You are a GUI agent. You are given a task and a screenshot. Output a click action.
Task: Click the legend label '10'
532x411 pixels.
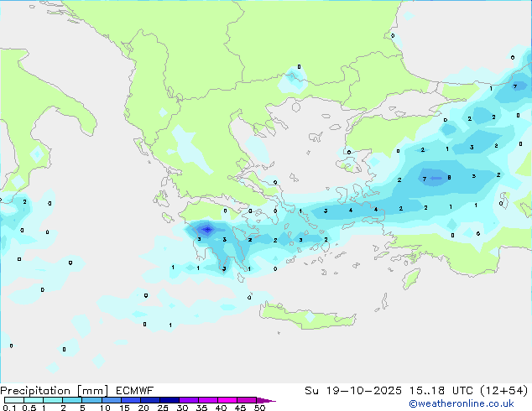click(105, 408)
